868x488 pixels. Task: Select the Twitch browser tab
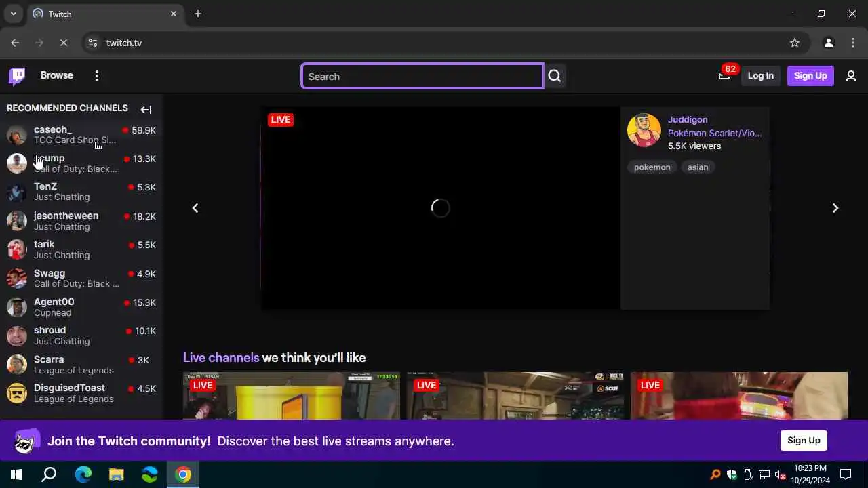tap(105, 14)
